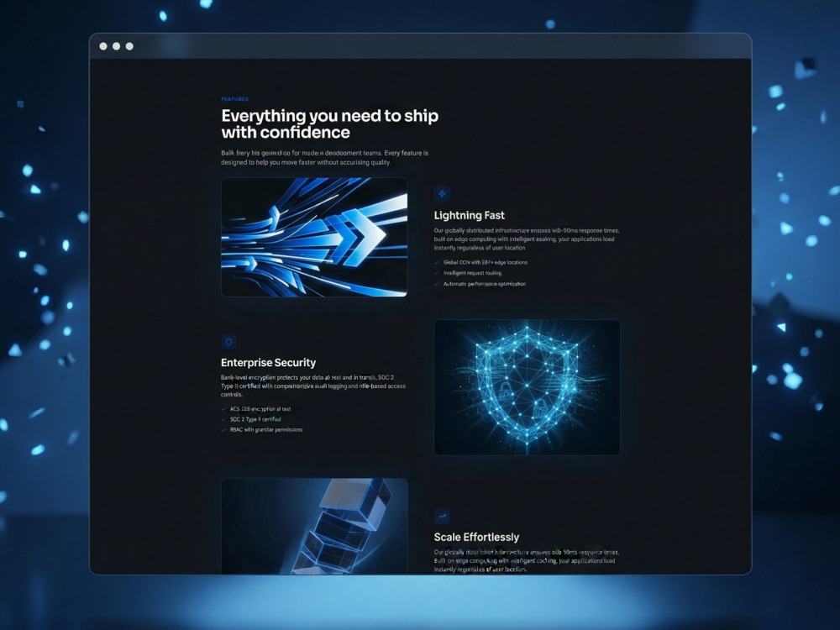
Task: Click the third window control dot
Action: pyautogui.click(x=129, y=46)
